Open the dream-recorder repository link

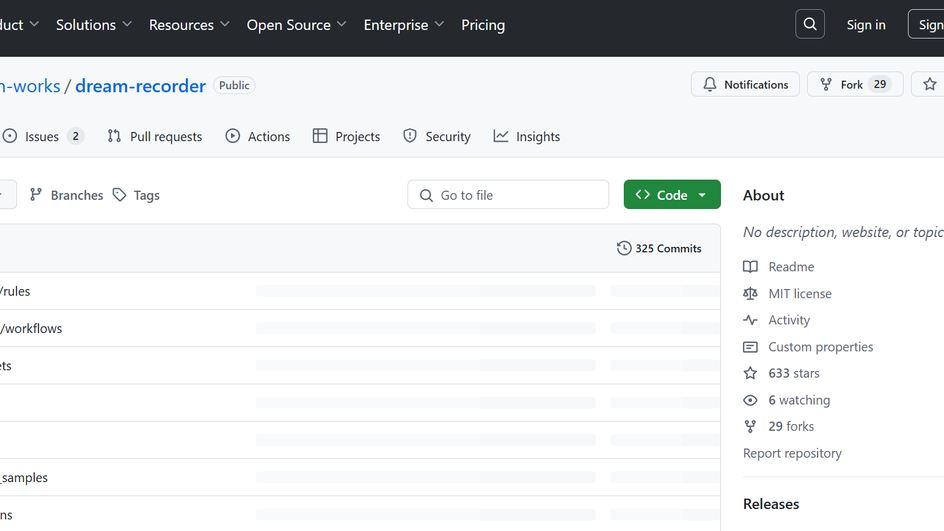140,85
